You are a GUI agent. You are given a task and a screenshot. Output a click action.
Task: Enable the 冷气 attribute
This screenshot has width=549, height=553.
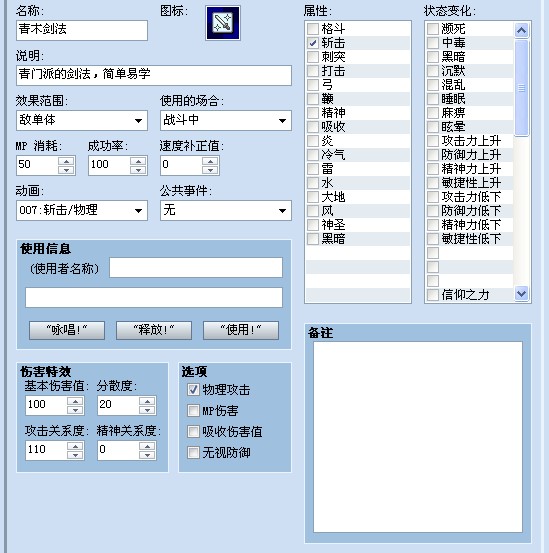coord(313,155)
